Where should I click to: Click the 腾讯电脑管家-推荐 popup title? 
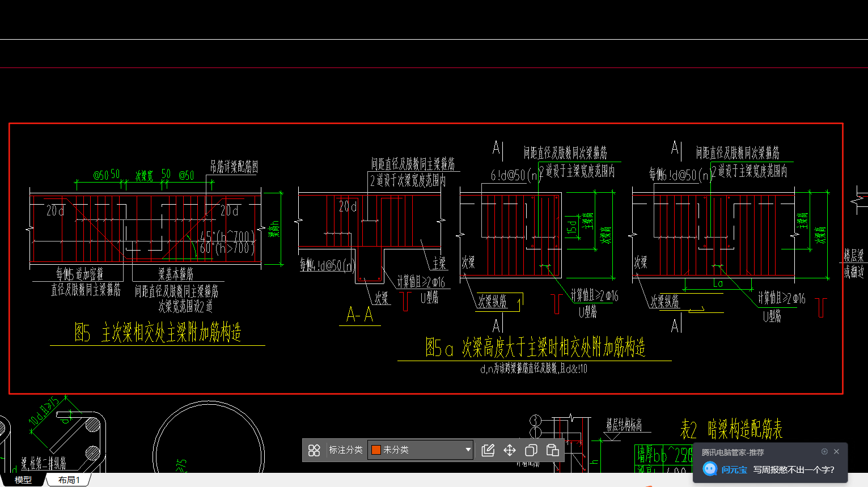click(x=732, y=452)
